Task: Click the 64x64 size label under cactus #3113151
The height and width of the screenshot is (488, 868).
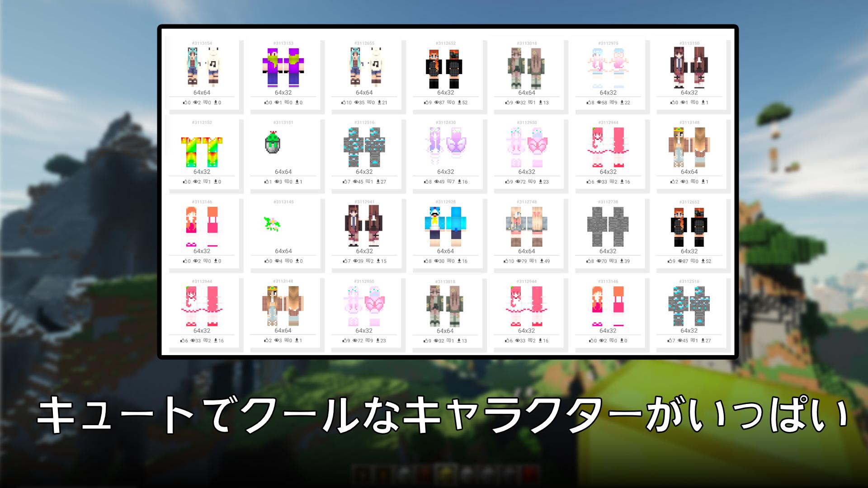Action: 283,172
